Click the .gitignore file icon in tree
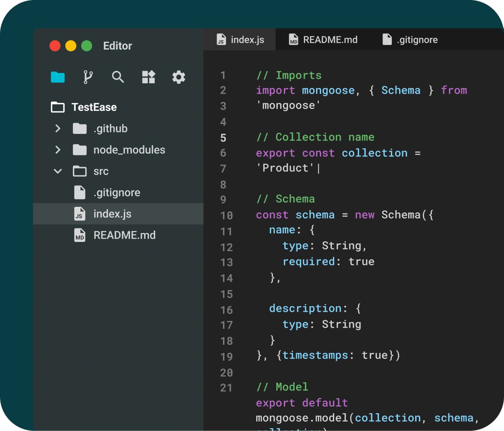 point(79,192)
